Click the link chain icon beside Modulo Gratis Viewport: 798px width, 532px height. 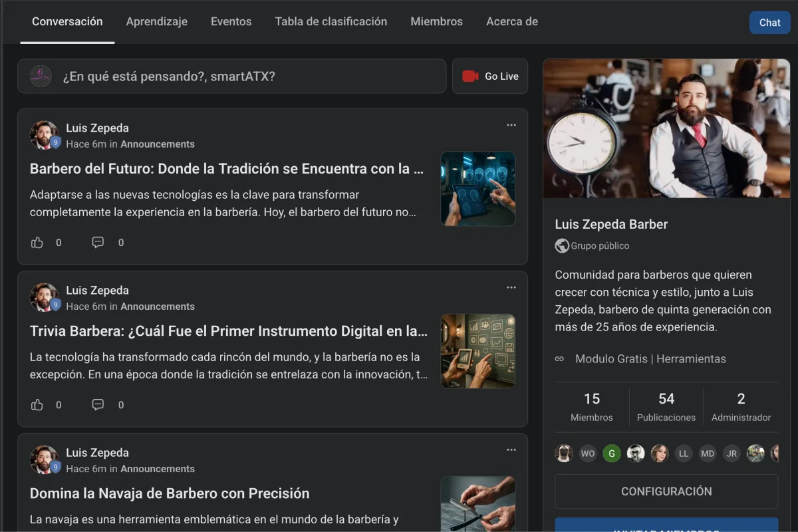(x=560, y=359)
